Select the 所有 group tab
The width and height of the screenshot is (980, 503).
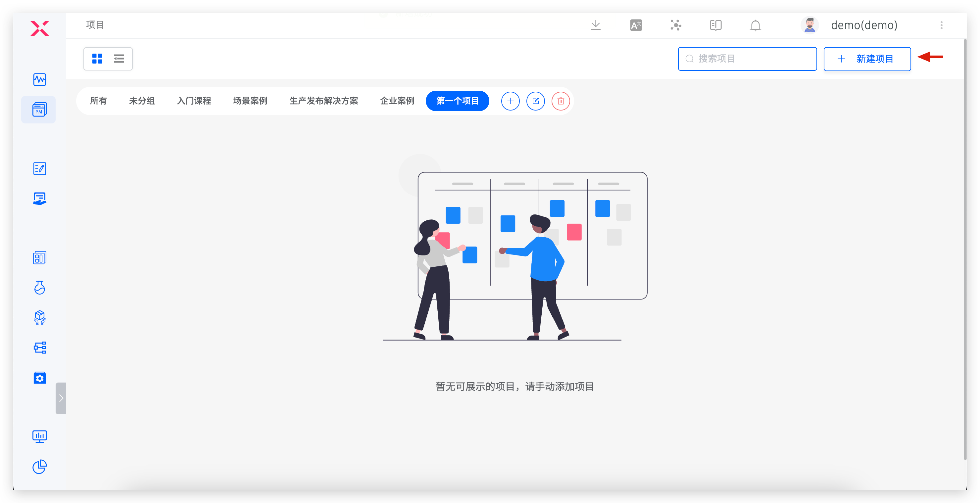[x=99, y=101]
